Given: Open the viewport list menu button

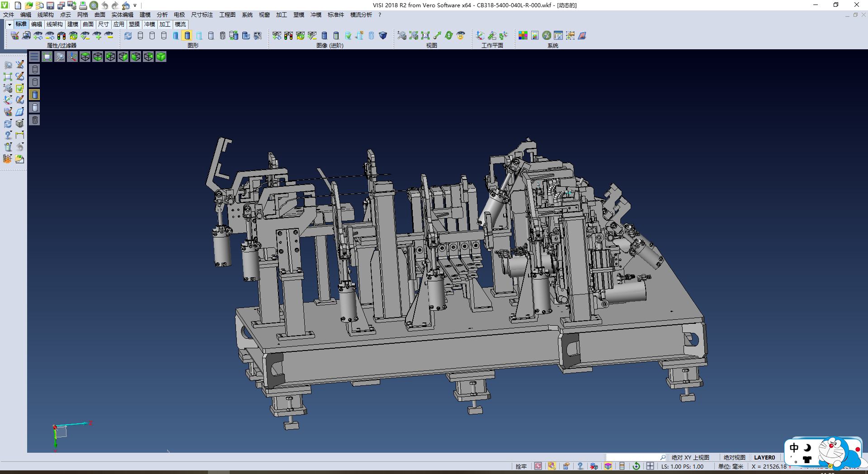Looking at the screenshot, I should click(34, 57).
